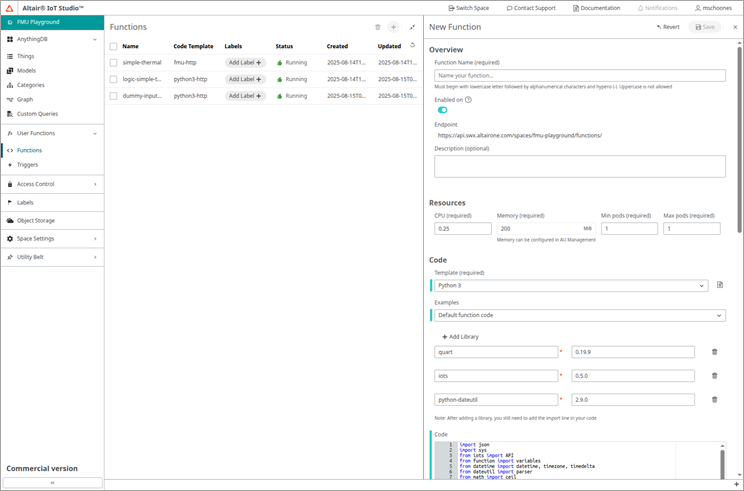Viewport: 744px width, 491px height.
Task: Expand the functions panel to fullscreen
Action: click(x=412, y=27)
